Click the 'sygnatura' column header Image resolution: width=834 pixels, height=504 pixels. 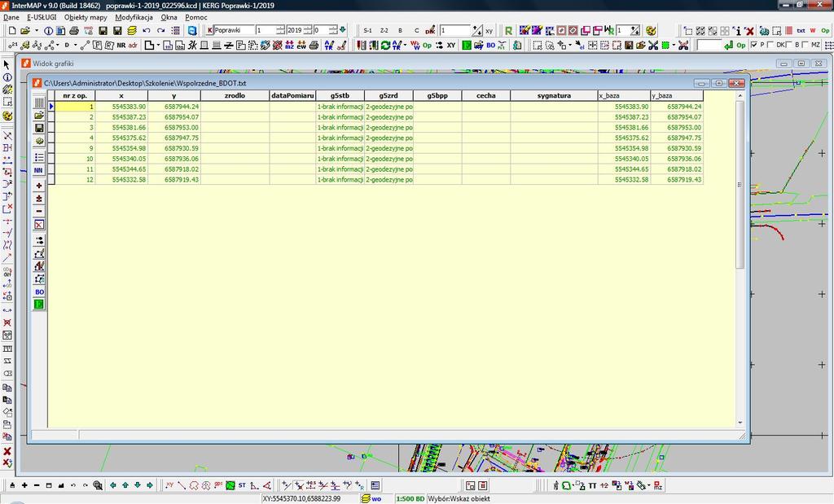pos(554,96)
